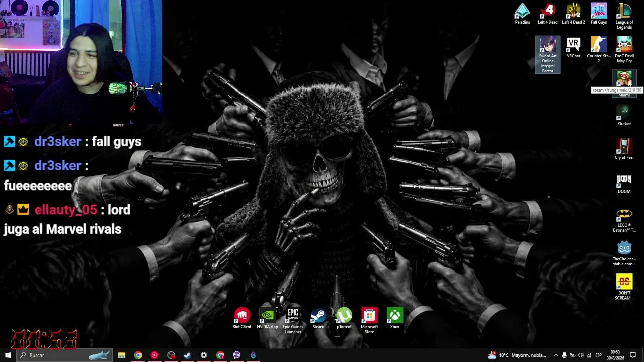Click chat message text "fueeeeeeee"
The image size is (644, 362).
point(38,186)
